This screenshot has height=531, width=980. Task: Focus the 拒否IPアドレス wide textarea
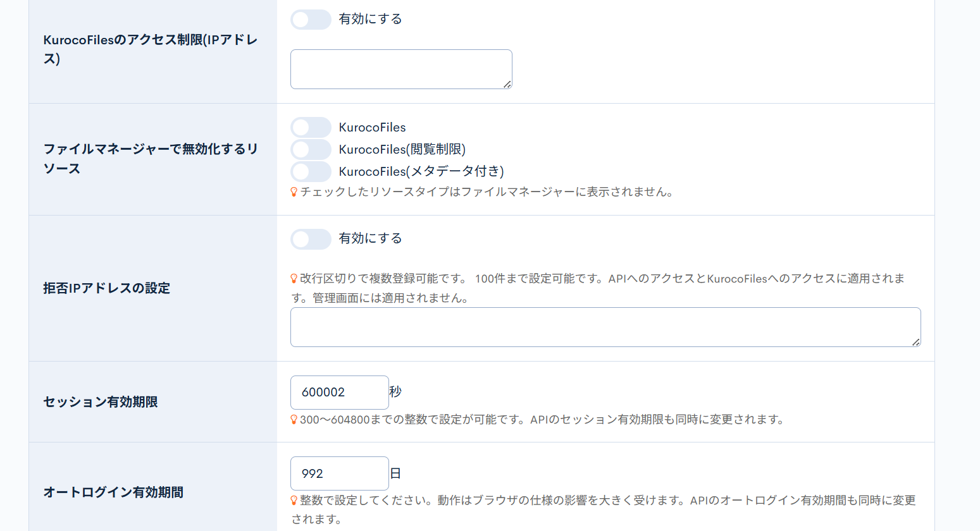pyautogui.click(x=605, y=327)
